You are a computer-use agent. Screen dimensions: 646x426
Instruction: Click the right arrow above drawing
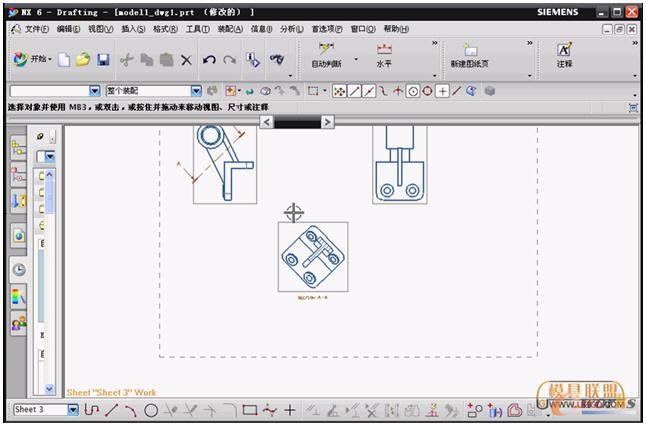(x=327, y=122)
